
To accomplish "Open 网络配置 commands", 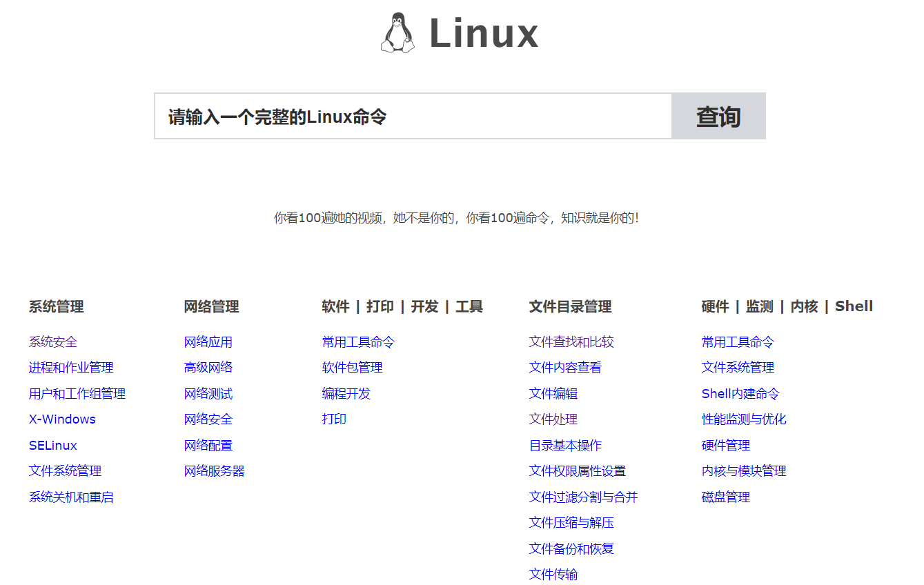I will (x=208, y=446).
